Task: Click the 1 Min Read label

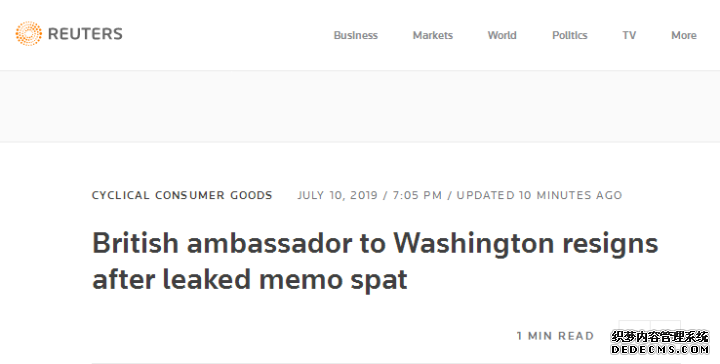Action: [555, 336]
